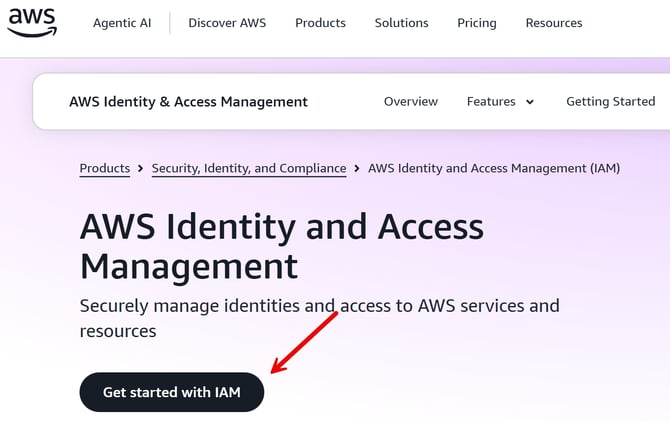
Task: Click the AWS logo
Action: pyautogui.click(x=32, y=23)
